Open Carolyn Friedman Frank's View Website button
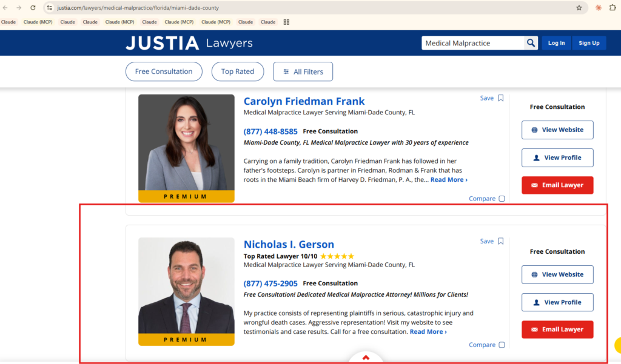This screenshot has width=621, height=364. pos(557,130)
